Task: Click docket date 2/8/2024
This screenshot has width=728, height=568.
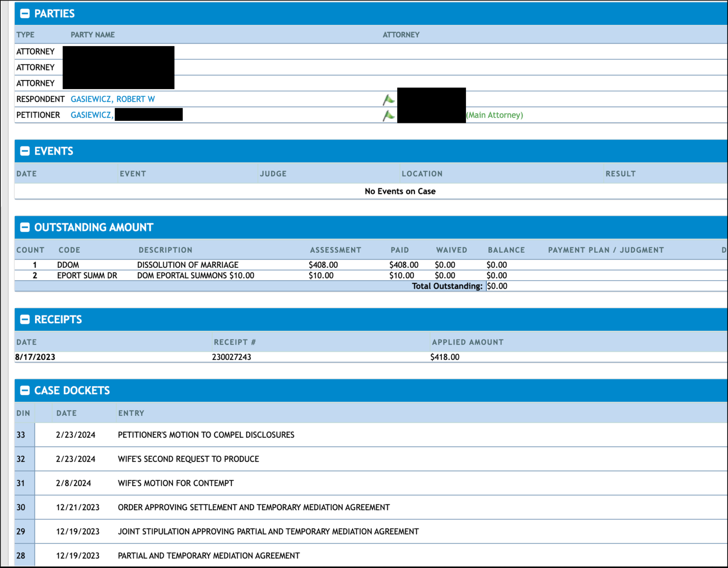Action: (x=73, y=483)
